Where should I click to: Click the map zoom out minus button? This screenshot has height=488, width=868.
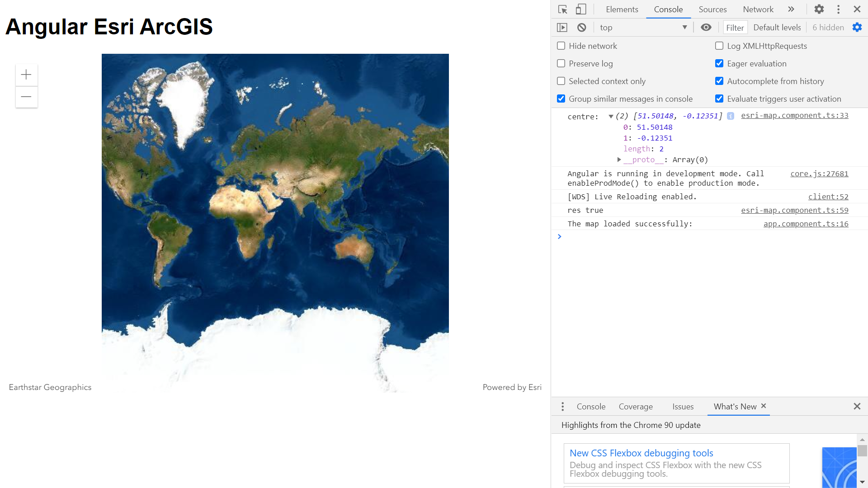tap(26, 97)
